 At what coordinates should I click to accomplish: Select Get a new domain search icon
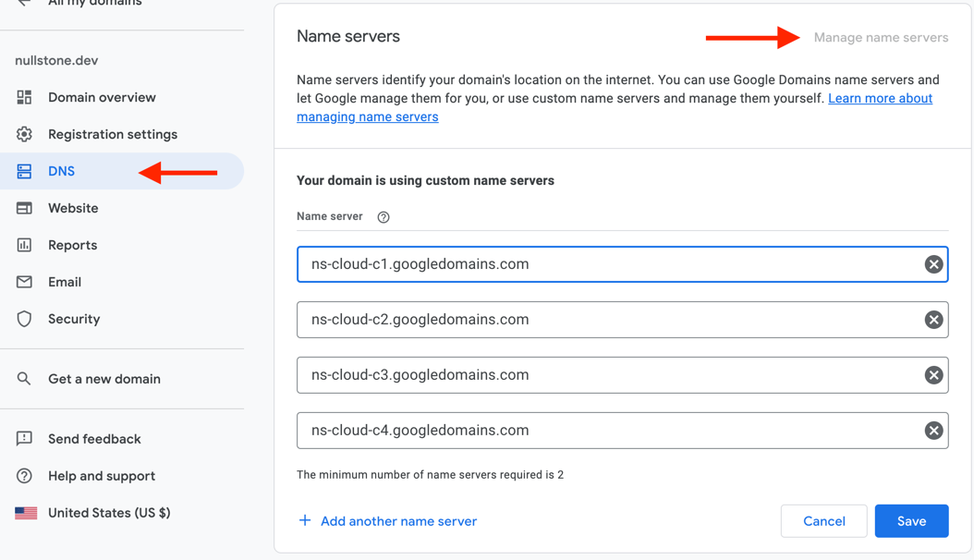[x=26, y=378]
